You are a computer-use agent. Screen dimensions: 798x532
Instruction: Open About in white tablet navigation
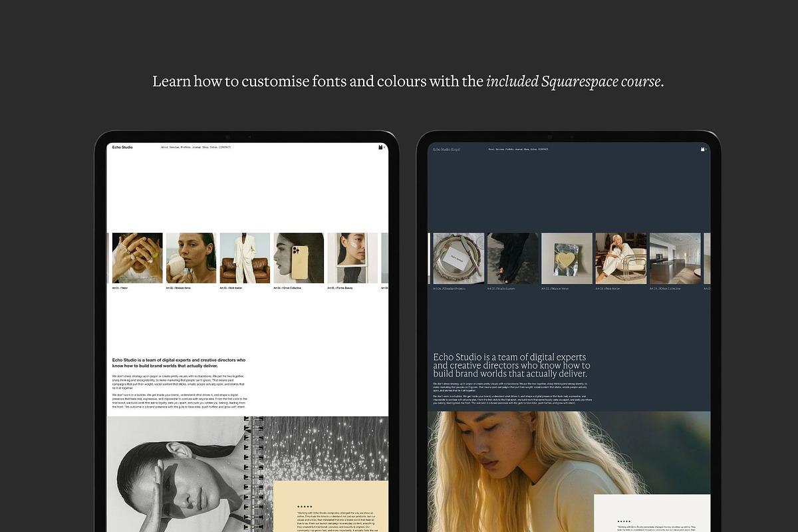coord(164,147)
